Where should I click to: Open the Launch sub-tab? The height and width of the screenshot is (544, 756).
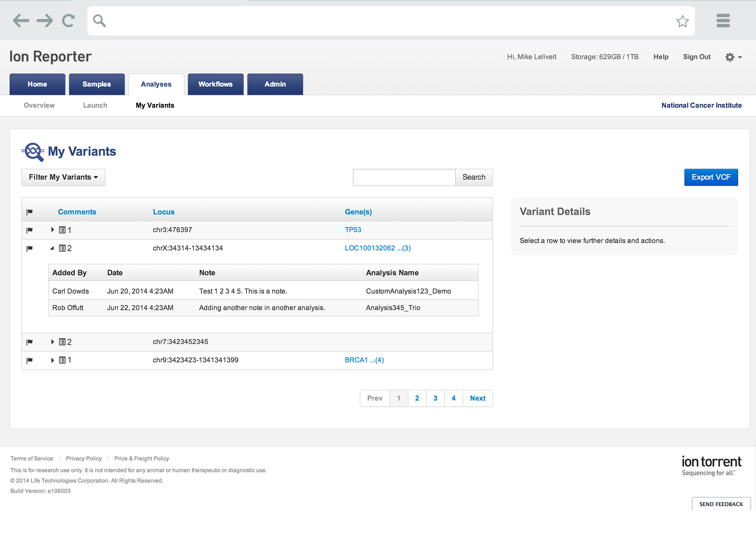pos(95,105)
